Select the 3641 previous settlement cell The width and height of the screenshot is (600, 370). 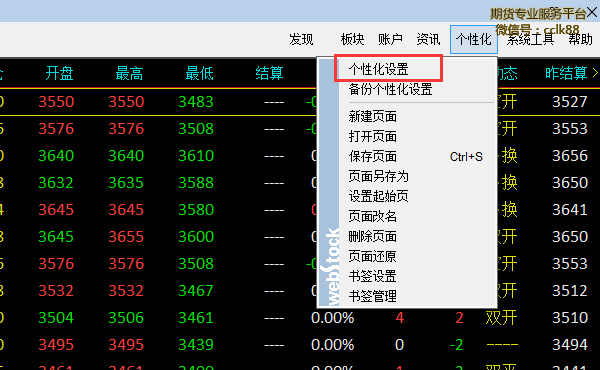[569, 210]
